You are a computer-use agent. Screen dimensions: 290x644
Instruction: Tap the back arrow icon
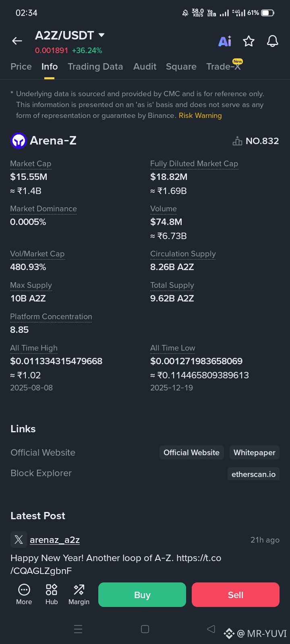pyautogui.click(x=17, y=41)
